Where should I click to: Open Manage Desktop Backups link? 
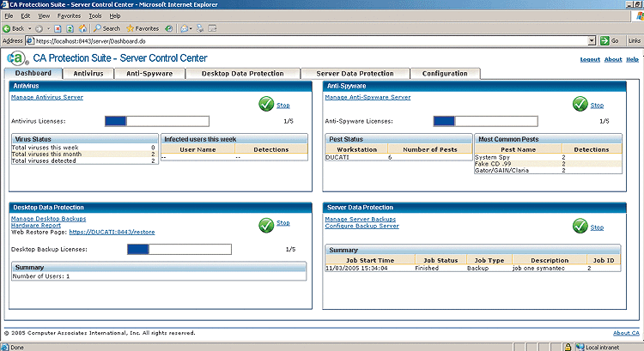point(48,219)
